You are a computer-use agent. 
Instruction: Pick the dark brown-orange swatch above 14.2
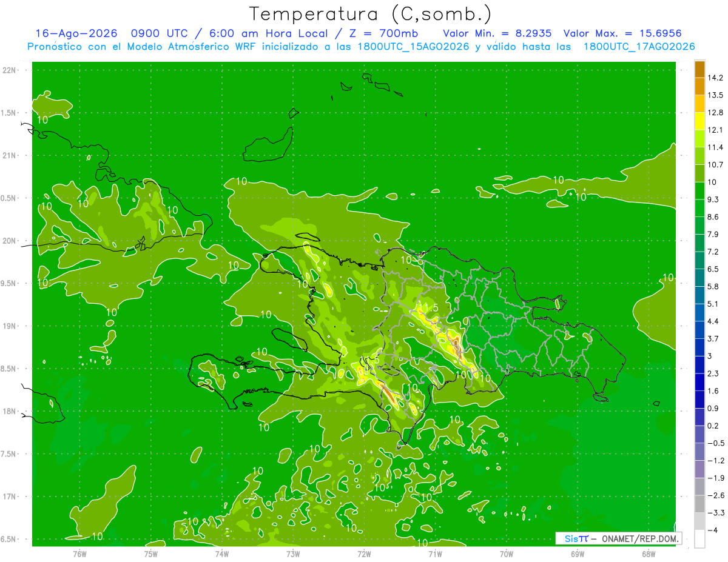(x=699, y=69)
